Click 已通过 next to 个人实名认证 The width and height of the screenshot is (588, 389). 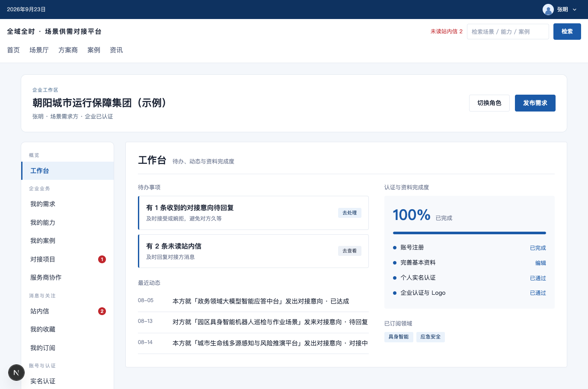(x=538, y=278)
